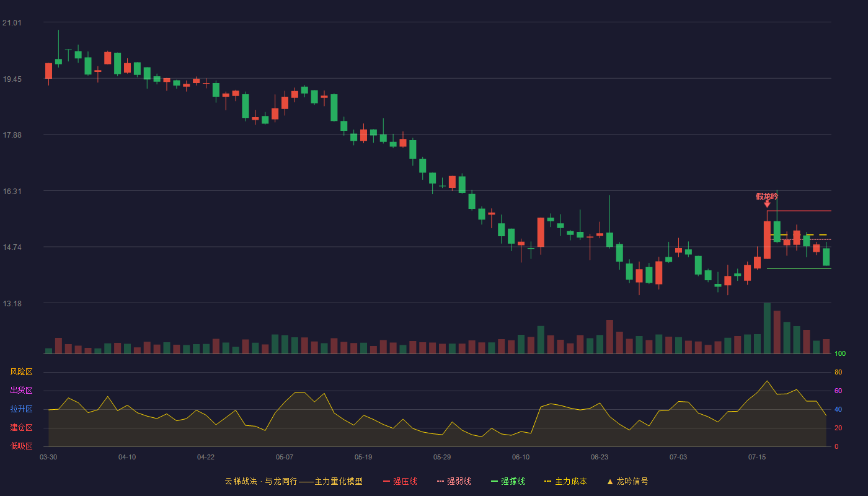Click the 13.18 price axis label
The image size is (868, 496).
coord(12,304)
